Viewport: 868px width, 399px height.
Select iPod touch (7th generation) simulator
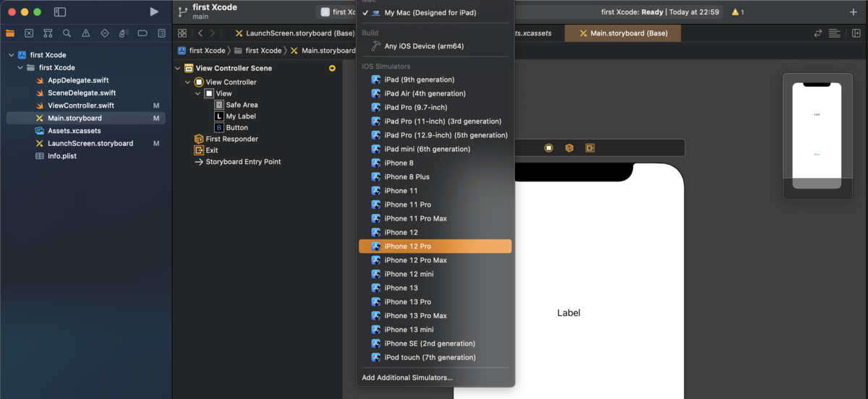[435, 357]
